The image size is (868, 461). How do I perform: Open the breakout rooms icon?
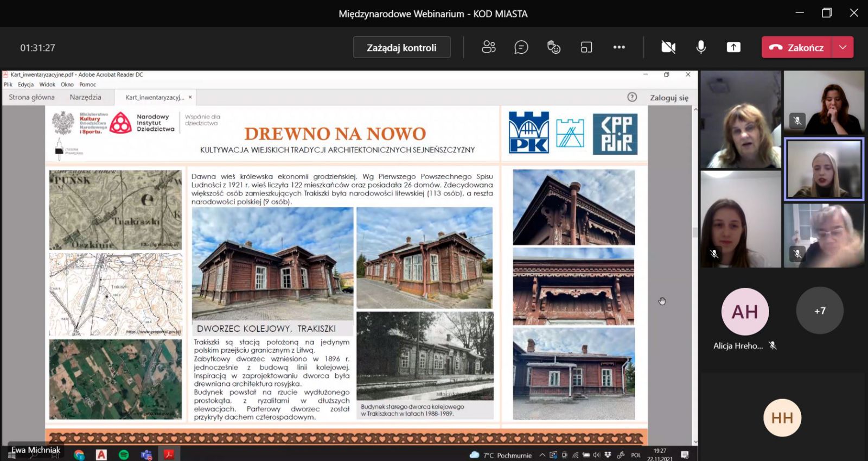(x=586, y=47)
